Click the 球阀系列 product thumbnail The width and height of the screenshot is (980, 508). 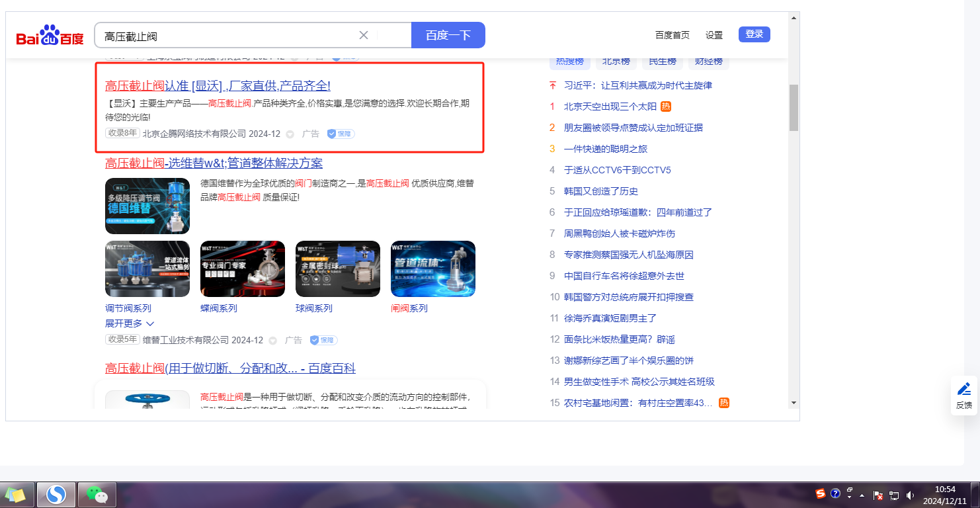[338, 269]
